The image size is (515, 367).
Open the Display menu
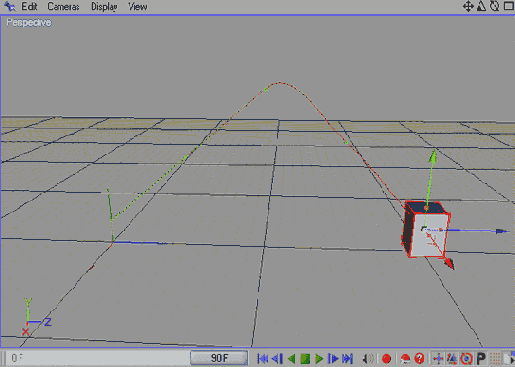tap(104, 7)
